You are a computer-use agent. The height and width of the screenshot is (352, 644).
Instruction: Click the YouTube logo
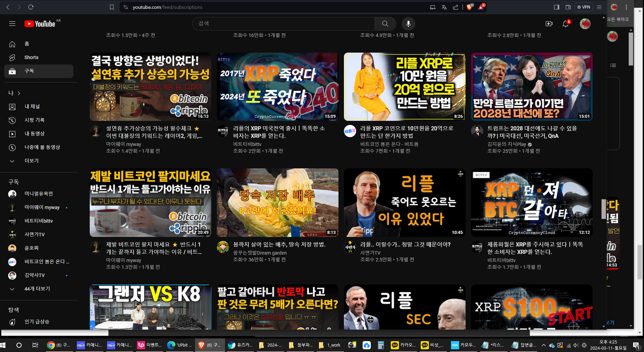coord(40,24)
